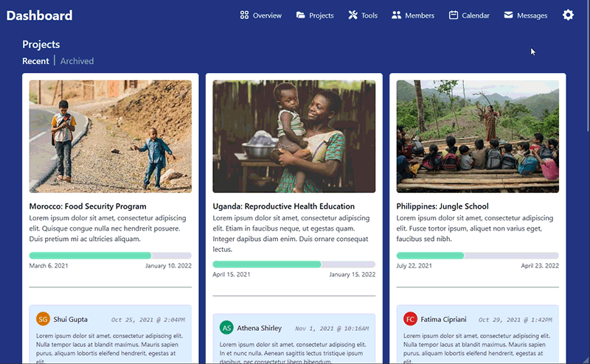Click Athena Shirley's AS avatar
Screen dimensions: 590x364
[226, 328]
